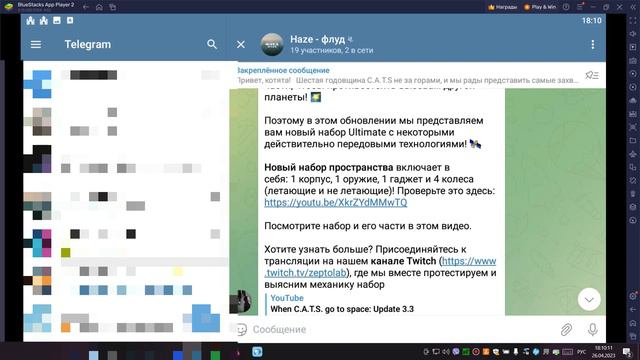Open the taskbar clock and date

[604, 352]
